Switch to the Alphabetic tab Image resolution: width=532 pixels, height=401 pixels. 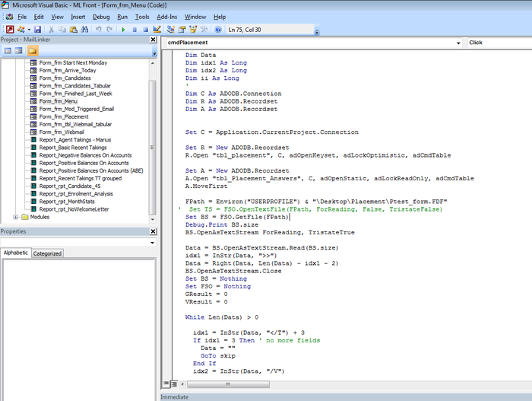[16, 253]
